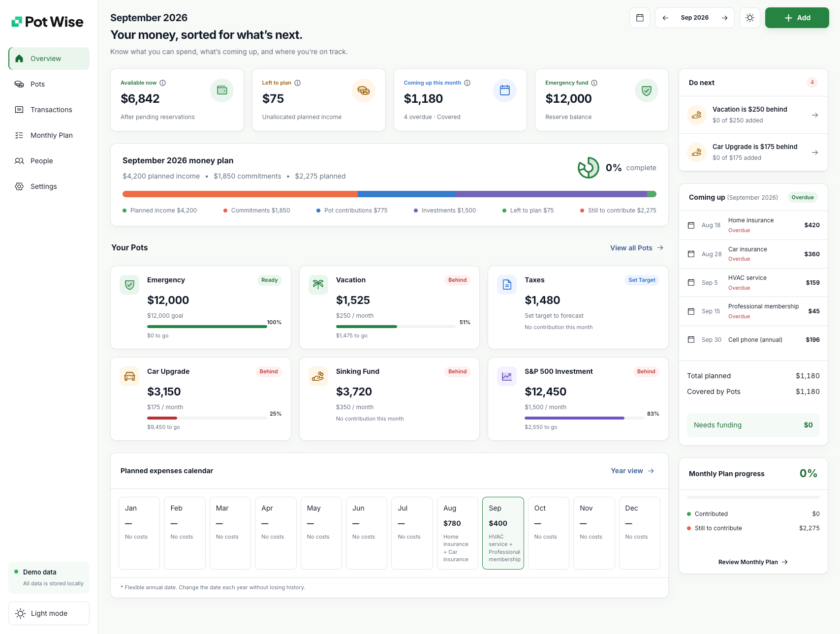Click the Cell phone (annual) row
The image size is (840, 634).
[x=753, y=340]
